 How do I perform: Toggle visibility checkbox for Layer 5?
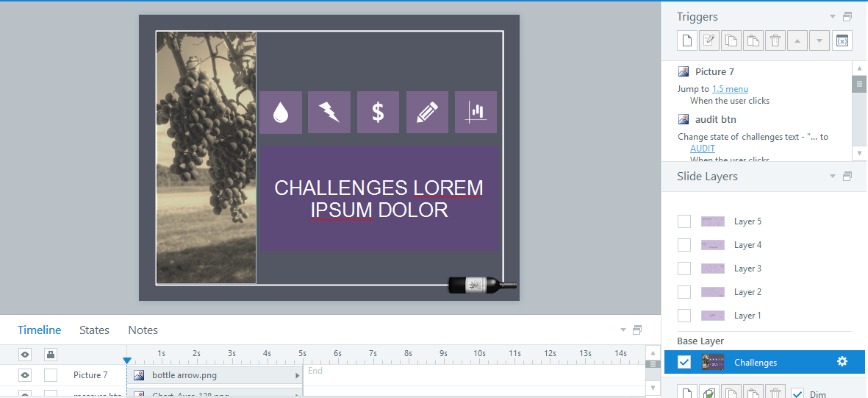point(684,221)
